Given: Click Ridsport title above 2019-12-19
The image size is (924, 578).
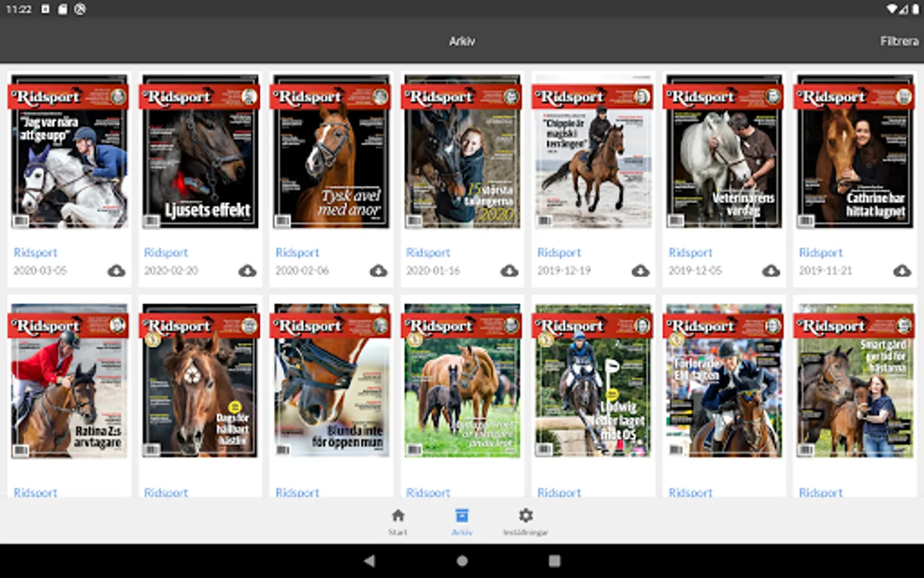Looking at the screenshot, I should coord(559,252).
